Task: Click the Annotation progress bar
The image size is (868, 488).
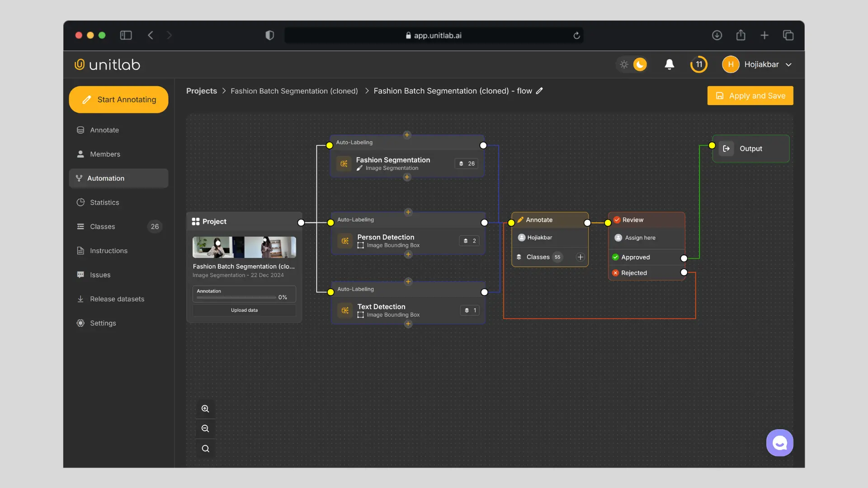Action: coord(236,297)
